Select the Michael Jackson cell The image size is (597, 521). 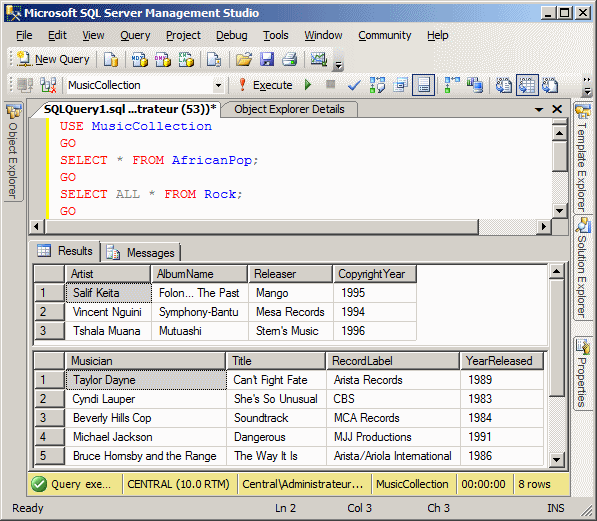[146, 437]
